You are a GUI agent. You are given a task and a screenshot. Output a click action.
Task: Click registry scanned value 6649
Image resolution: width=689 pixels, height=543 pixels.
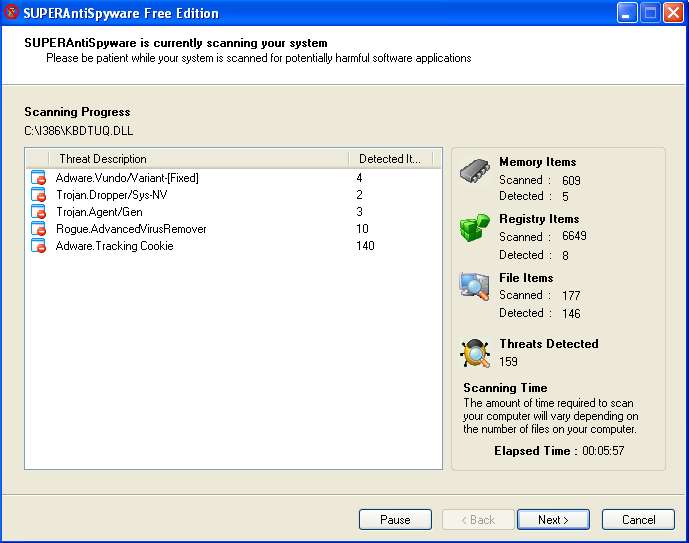click(x=574, y=236)
